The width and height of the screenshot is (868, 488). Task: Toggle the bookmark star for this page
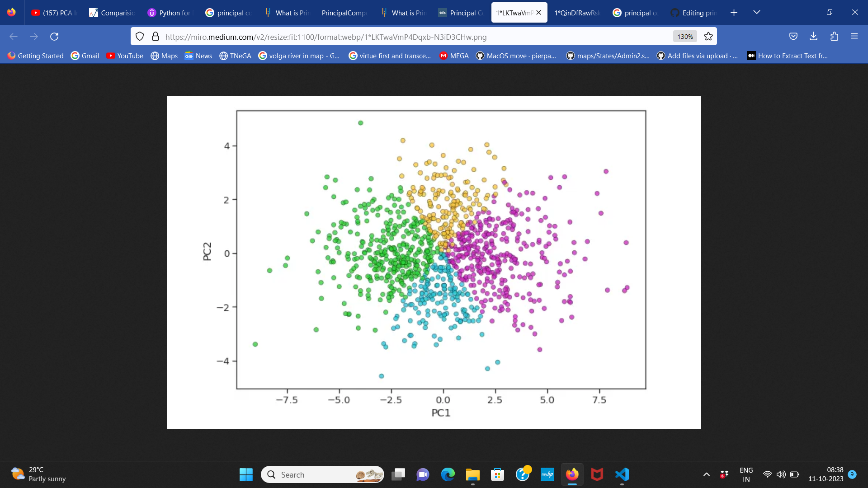708,36
